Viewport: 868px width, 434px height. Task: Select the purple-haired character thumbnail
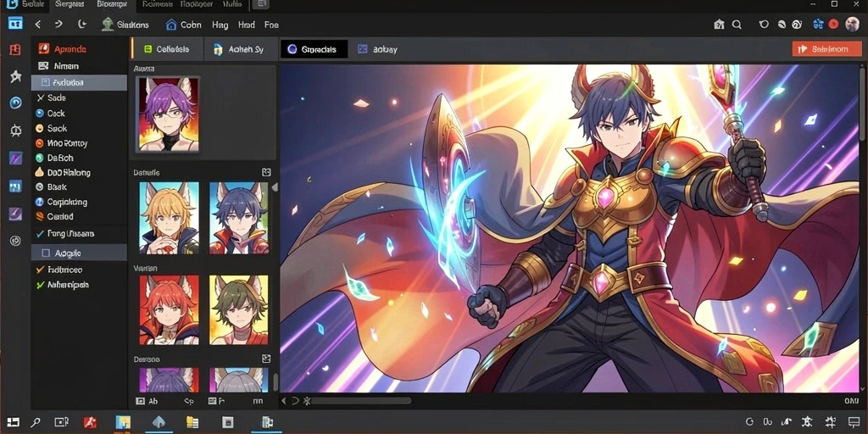coord(169,114)
